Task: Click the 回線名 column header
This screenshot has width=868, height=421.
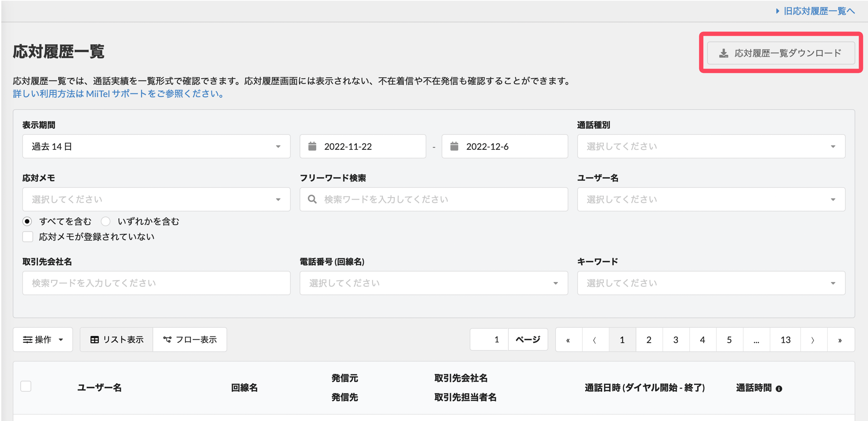Action: 244,388
